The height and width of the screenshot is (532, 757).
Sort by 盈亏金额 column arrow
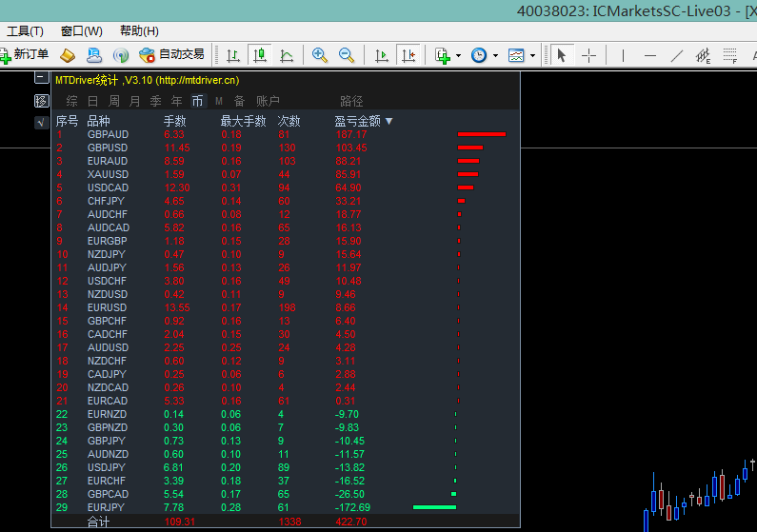coord(389,121)
